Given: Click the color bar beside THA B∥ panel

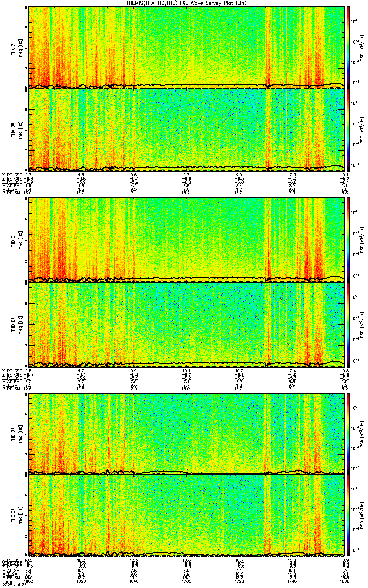Looking at the screenshot, I should tap(348, 129).
